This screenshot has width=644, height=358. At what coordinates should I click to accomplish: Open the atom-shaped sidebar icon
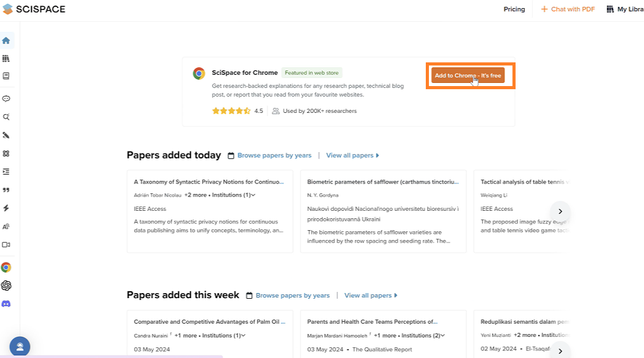tap(6, 153)
